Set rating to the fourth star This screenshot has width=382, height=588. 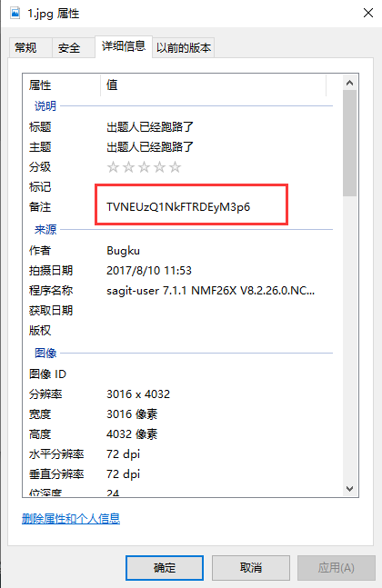click(159, 167)
